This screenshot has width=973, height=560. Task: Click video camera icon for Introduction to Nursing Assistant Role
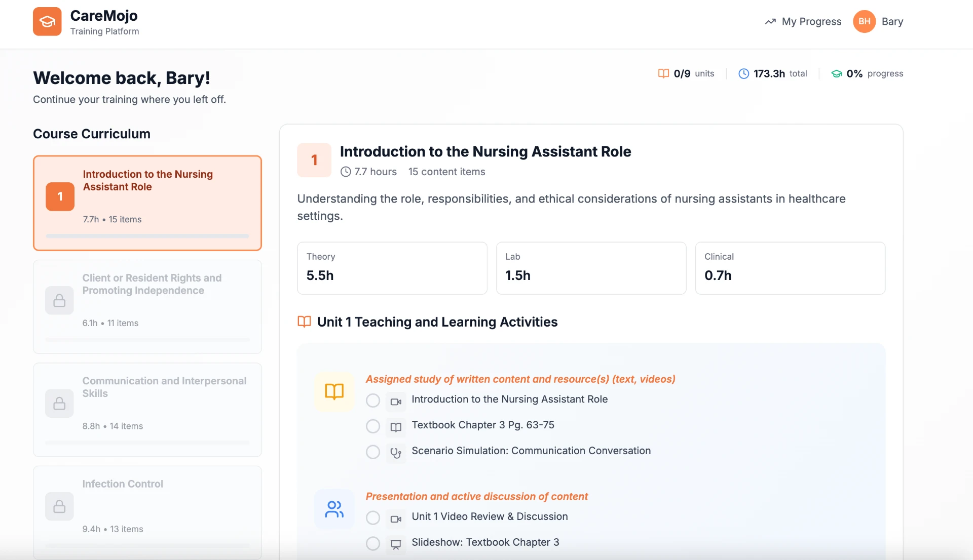coord(396,402)
